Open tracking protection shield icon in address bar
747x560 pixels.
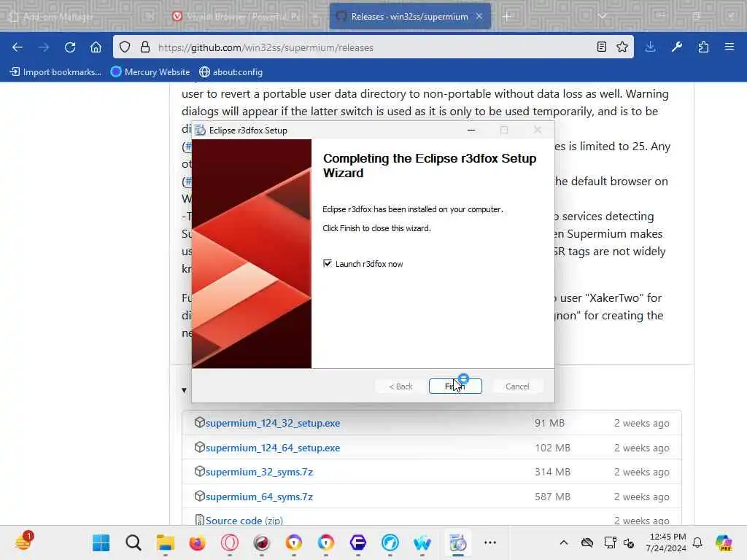coord(125,47)
